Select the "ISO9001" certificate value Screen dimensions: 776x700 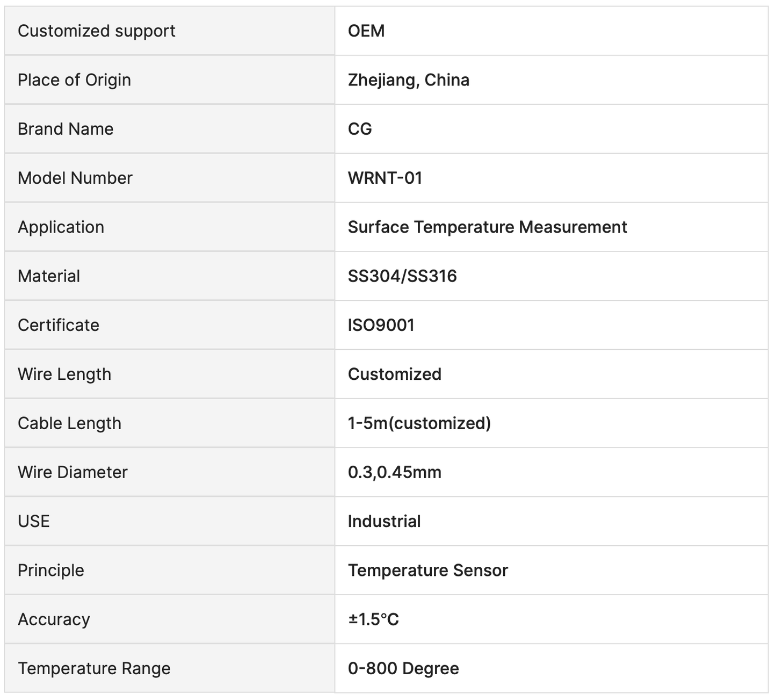click(381, 325)
